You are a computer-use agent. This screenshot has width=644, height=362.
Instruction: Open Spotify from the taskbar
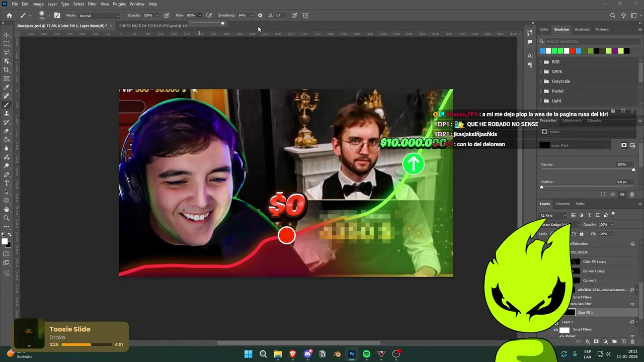pos(366,354)
